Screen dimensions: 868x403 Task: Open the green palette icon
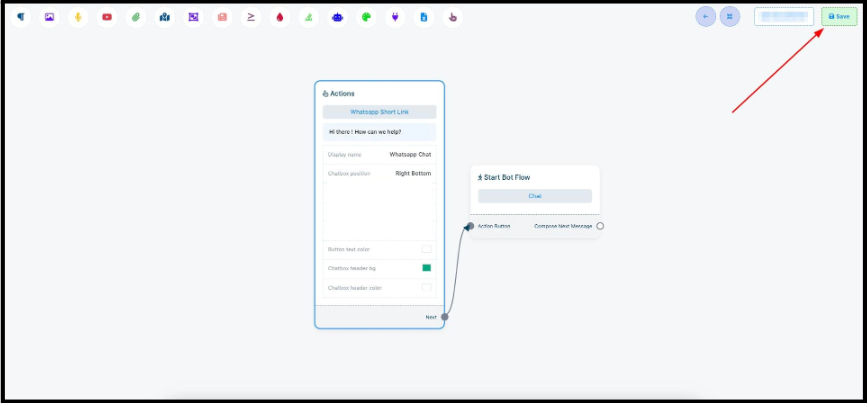tap(367, 17)
